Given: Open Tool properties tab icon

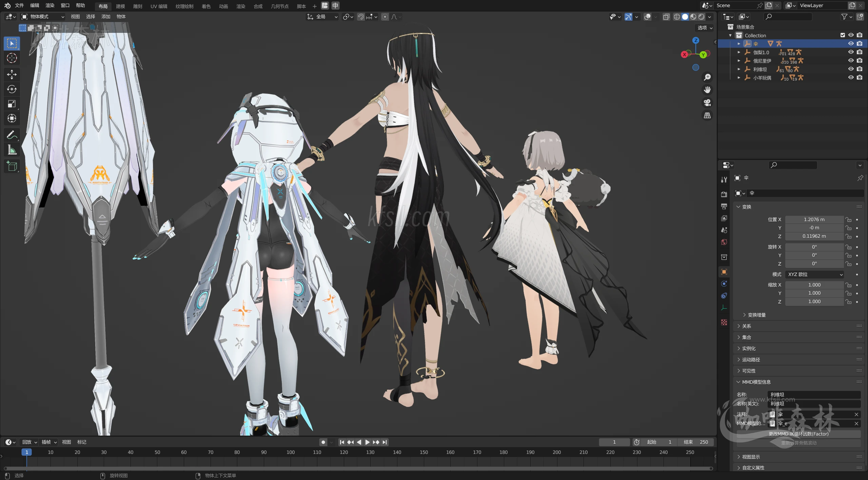Looking at the screenshot, I should (x=724, y=180).
